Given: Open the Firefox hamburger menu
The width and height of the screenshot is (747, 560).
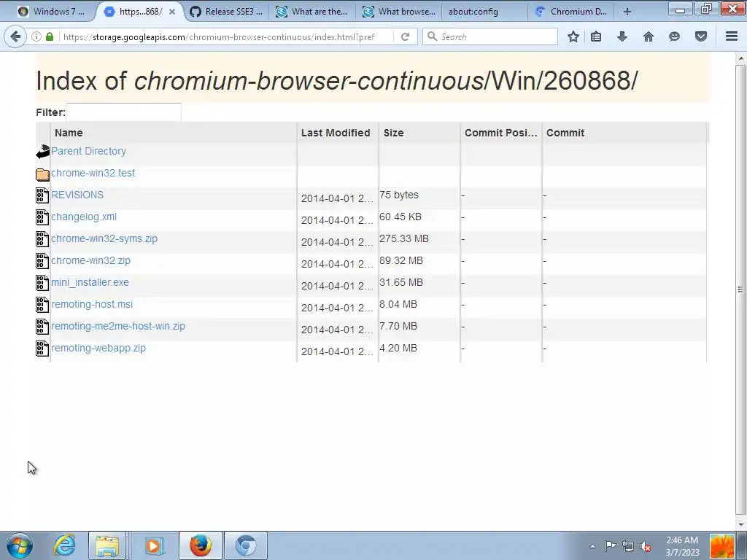Looking at the screenshot, I should pyautogui.click(x=732, y=36).
